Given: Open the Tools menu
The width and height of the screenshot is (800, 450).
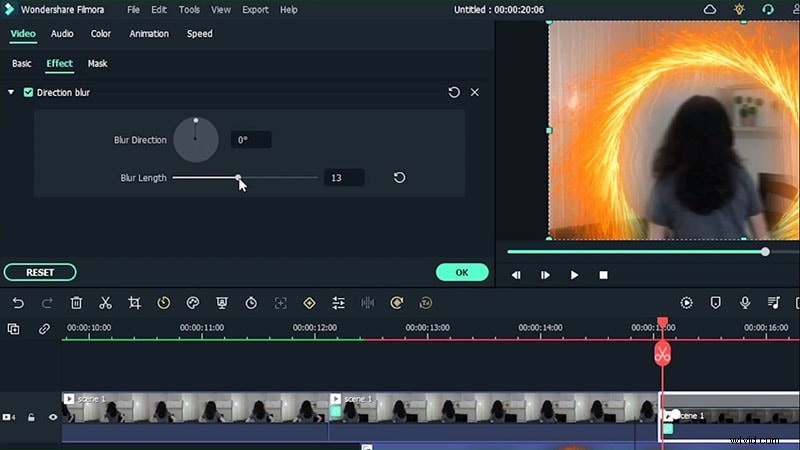Looking at the screenshot, I should (x=189, y=10).
